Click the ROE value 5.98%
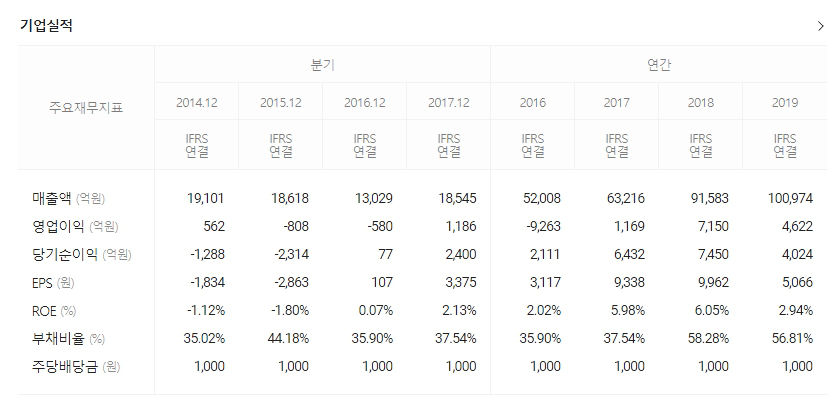 point(628,310)
